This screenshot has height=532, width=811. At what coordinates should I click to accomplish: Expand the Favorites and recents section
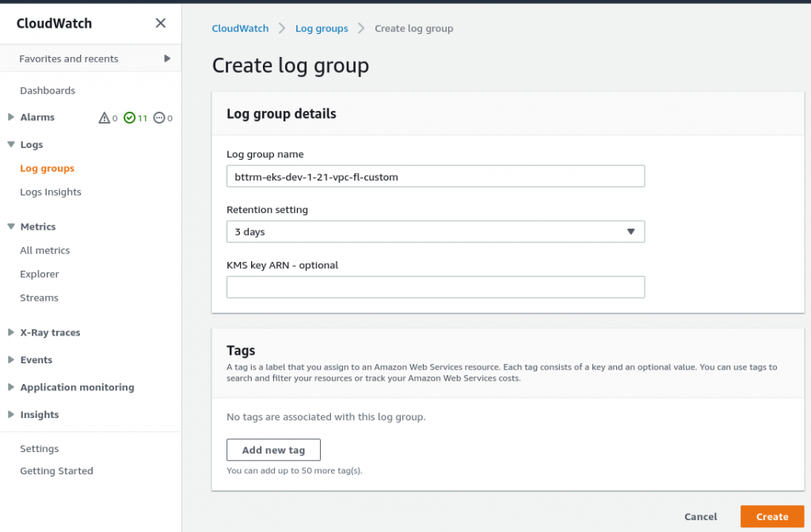pos(166,58)
